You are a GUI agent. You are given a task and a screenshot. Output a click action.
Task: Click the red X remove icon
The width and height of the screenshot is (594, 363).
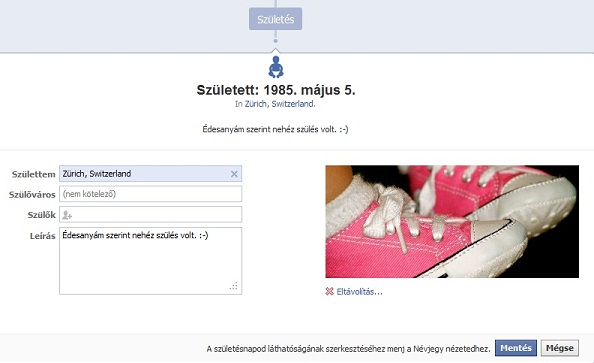pyautogui.click(x=329, y=291)
